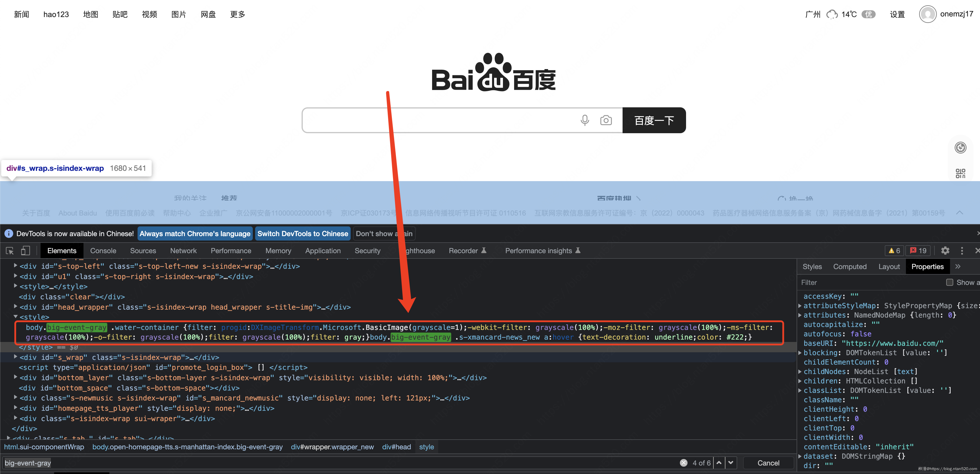Viewport: 980px width, 474px height.
Task: Show more sidebar tabs chevron
Action: 958,266
